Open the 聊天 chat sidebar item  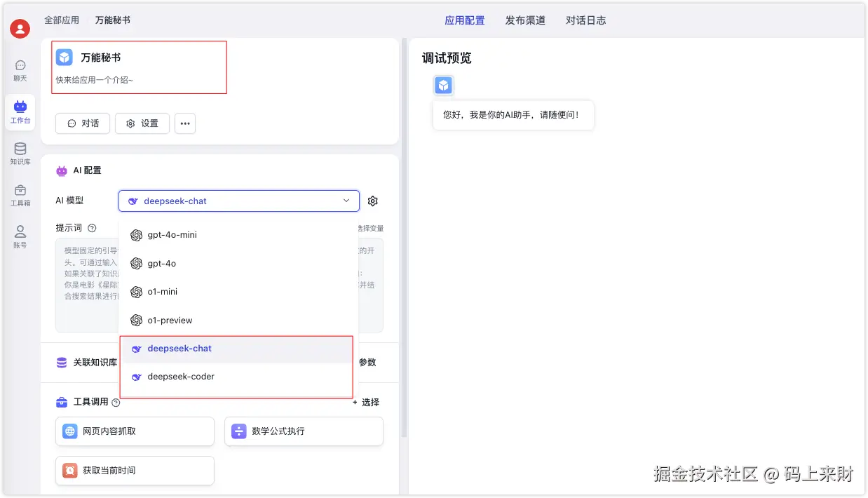coord(20,70)
